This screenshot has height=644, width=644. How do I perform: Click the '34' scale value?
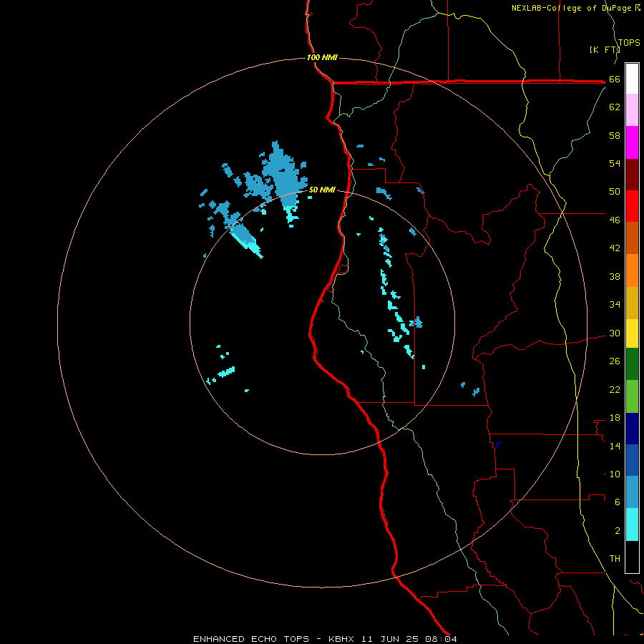(615, 305)
